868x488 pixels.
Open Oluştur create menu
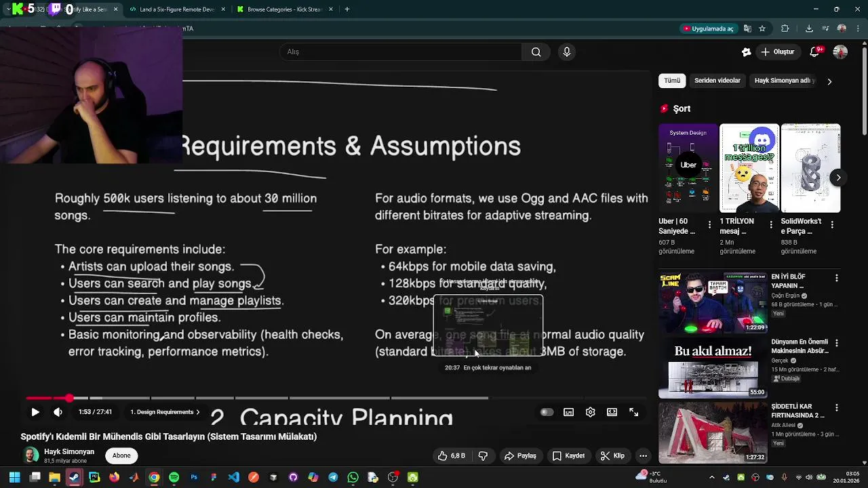coord(778,52)
